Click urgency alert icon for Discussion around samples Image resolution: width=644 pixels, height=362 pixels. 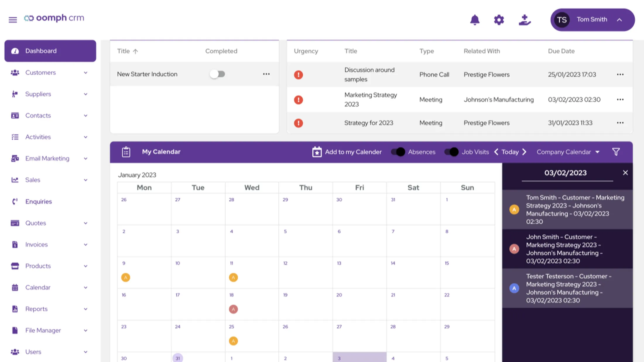298,75
